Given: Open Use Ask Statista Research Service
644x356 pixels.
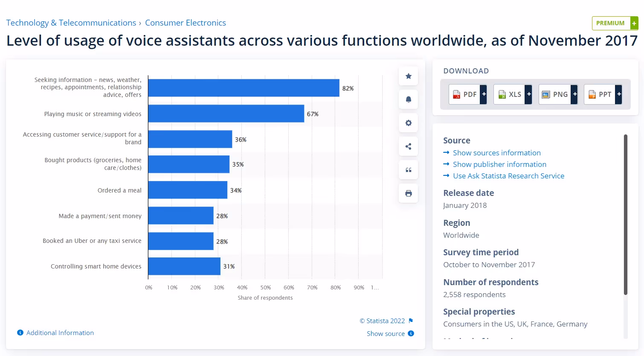Looking at the screenshot, I should 508,175.
